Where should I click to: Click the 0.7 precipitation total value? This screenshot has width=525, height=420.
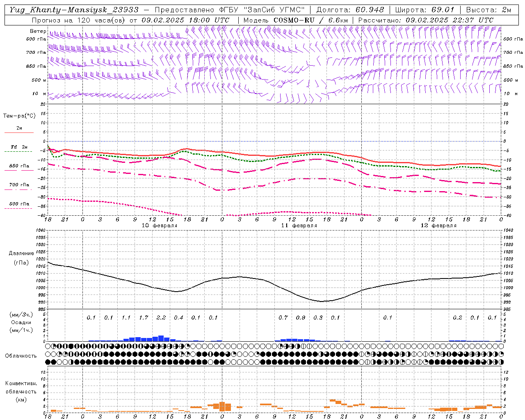283,317
